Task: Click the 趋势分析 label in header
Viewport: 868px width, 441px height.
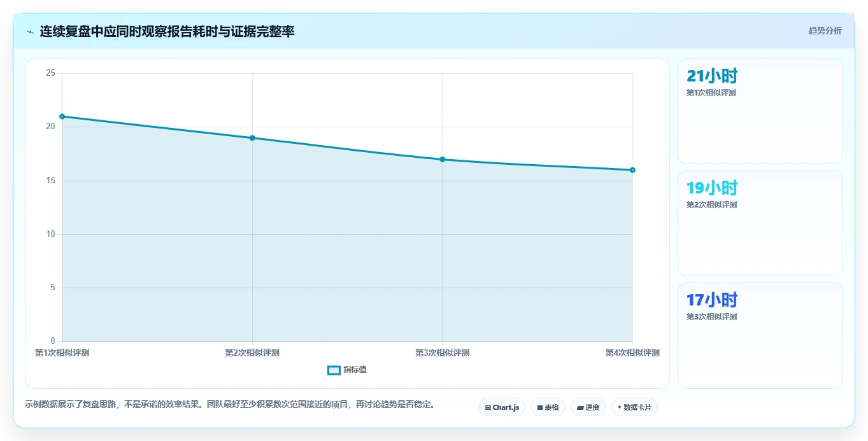Action: (825, 31)
